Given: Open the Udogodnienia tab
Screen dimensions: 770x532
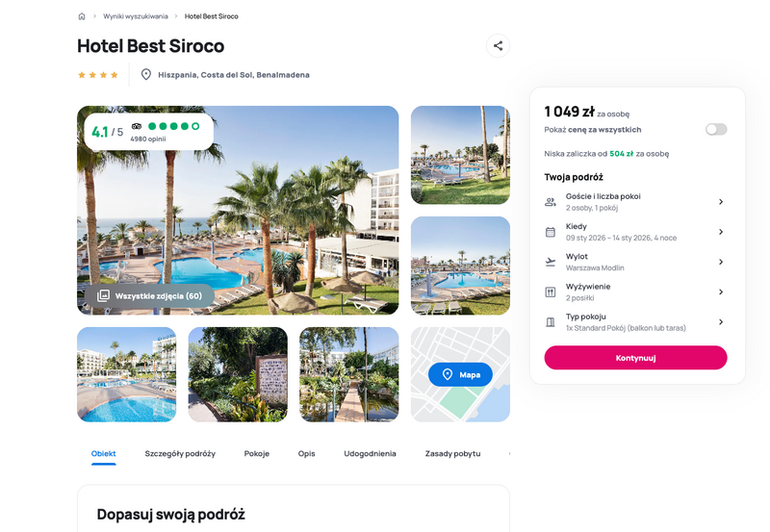Looking at the screenshot, I should click(370, 453).
